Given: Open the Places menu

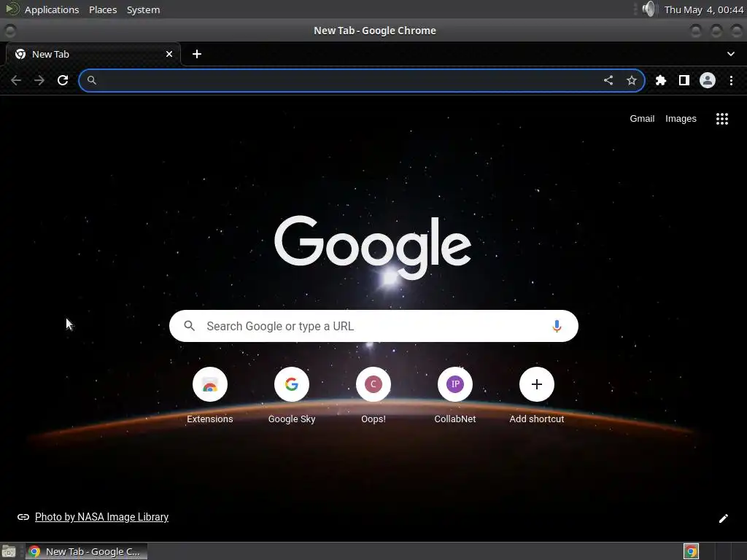Looking at the screenshot, I should (103, 9).
